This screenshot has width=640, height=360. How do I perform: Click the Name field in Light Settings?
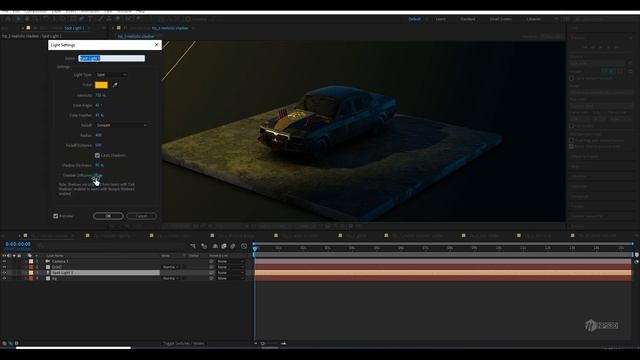[x=111, y=58]
